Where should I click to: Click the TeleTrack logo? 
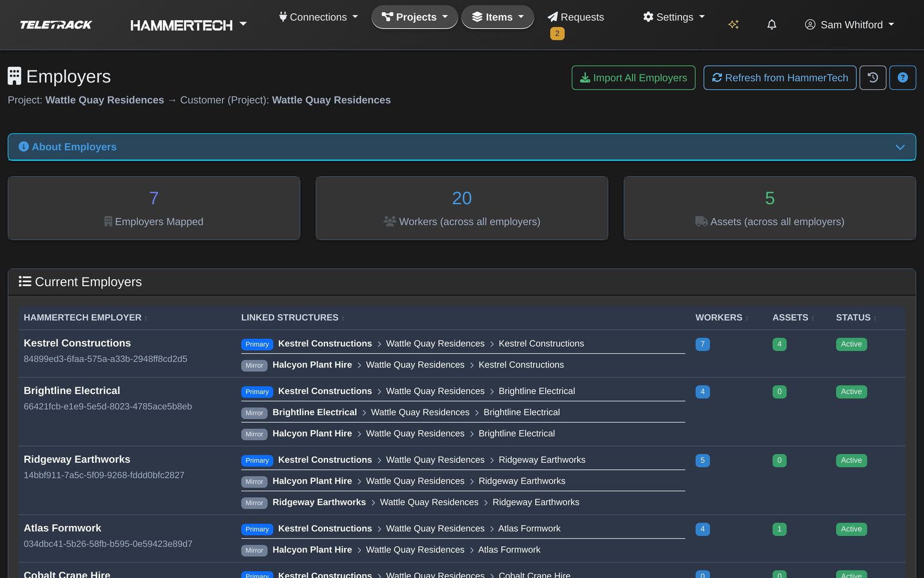[x=55, y=25]
